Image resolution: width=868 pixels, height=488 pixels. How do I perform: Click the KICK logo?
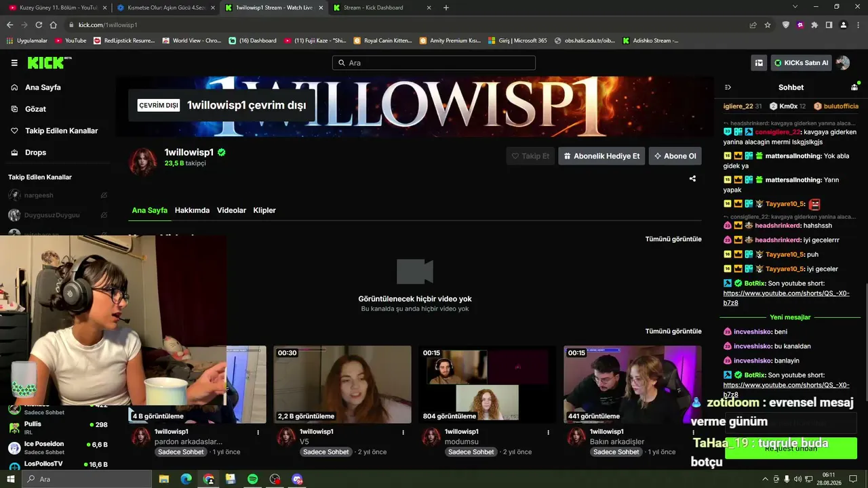pyautogui.click(x=49, y=63)
